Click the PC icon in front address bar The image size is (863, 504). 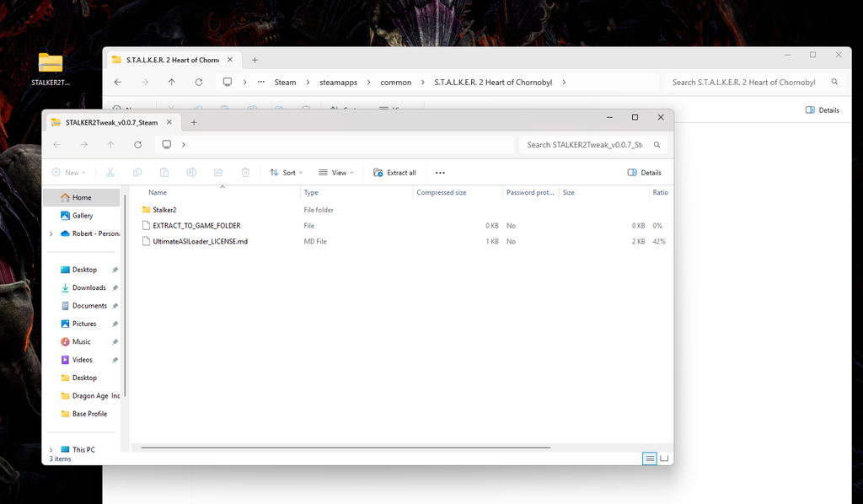coord(167,144)
